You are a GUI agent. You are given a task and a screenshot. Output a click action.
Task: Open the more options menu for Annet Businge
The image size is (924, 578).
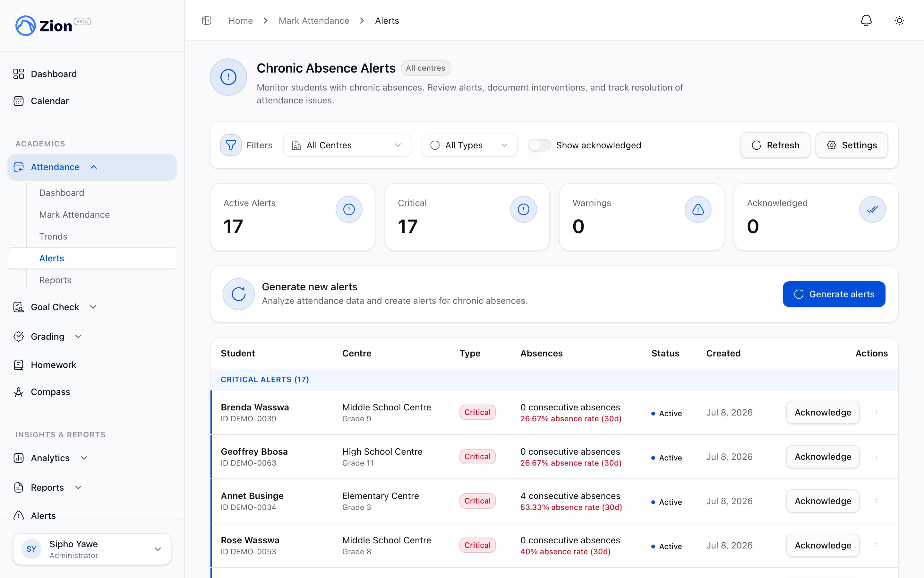[x=877, y=501]
